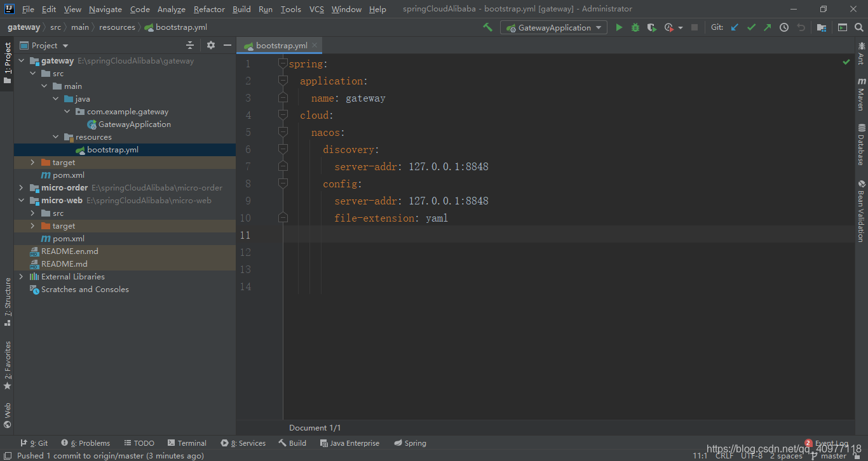Click Git update project arrow icon
Viewport: 868px width, 461px height.
(735, 27)
